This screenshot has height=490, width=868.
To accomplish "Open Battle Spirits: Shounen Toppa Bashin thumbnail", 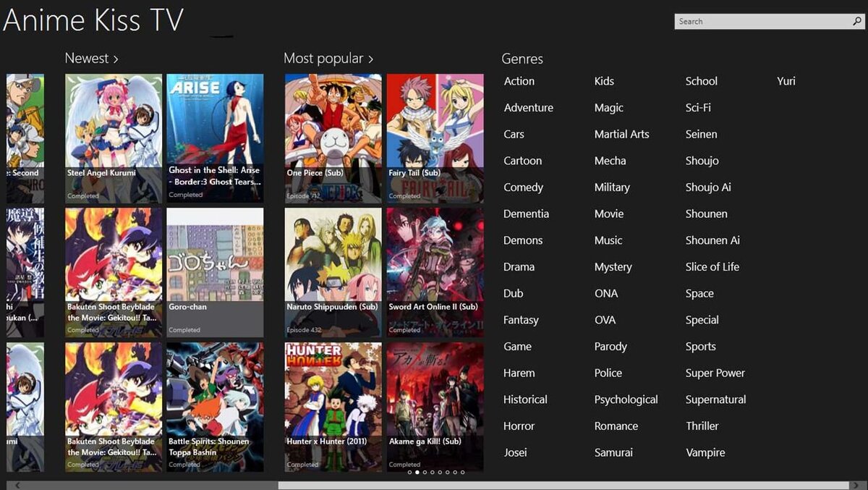I will point(215,407).
